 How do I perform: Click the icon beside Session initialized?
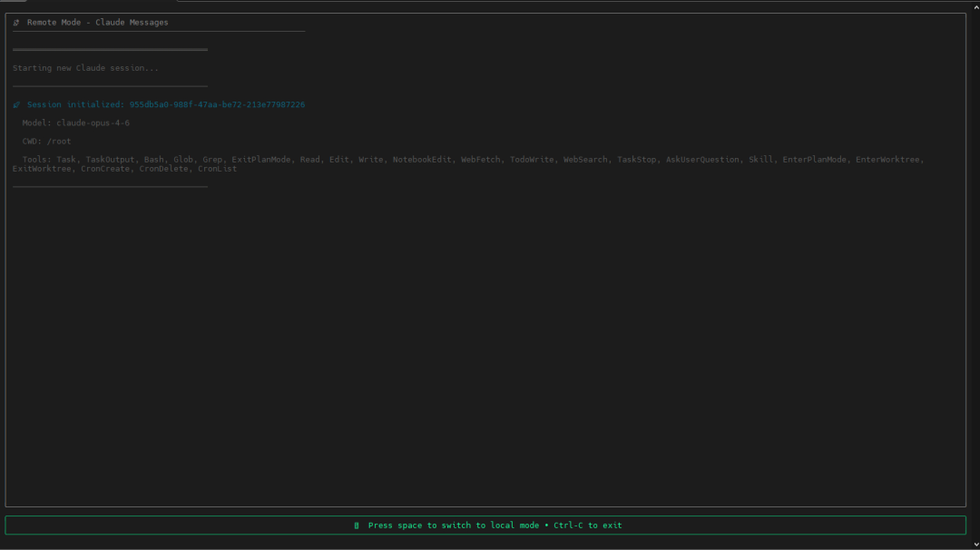(x=16, y=105)
